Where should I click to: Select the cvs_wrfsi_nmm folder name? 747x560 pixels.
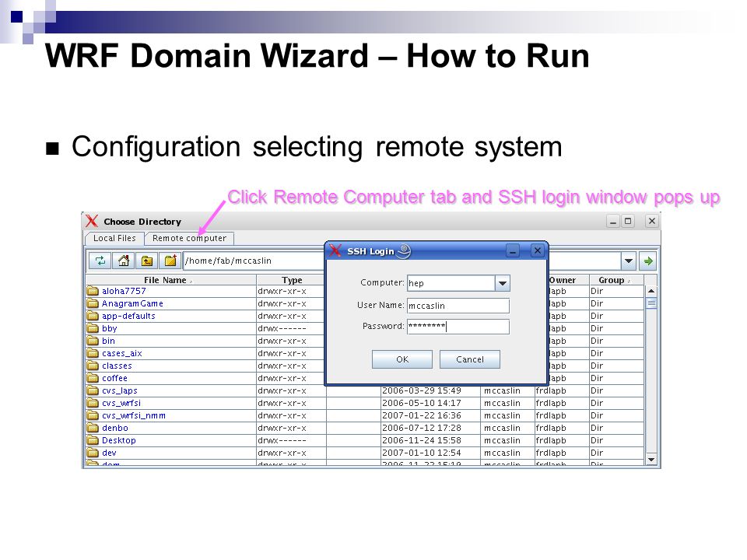[x=134, y=415]
